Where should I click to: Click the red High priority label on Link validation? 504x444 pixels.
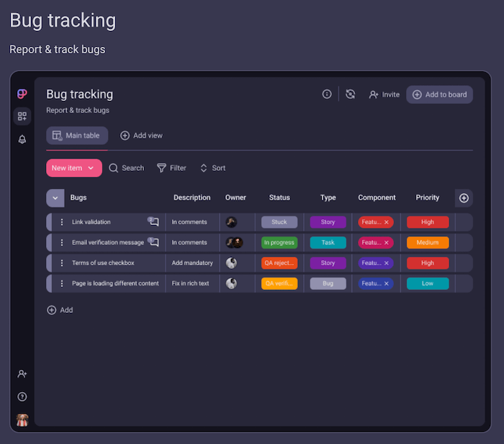point(428,222)
